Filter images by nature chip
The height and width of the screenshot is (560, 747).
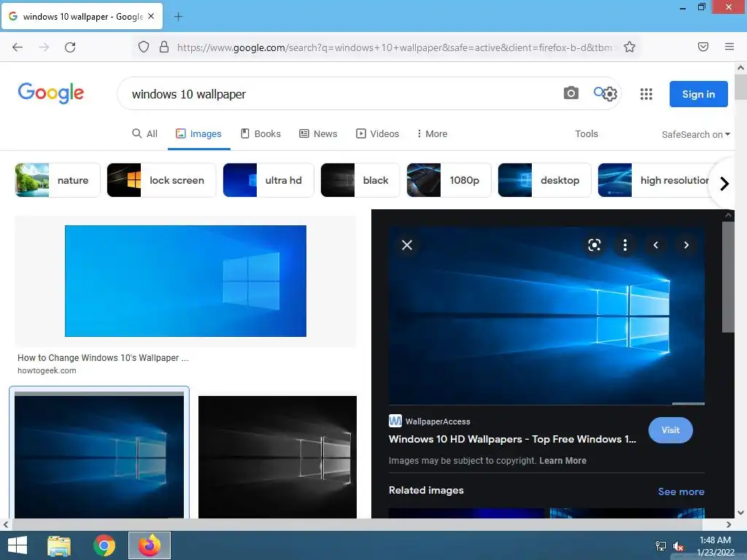tap(58, 180)
